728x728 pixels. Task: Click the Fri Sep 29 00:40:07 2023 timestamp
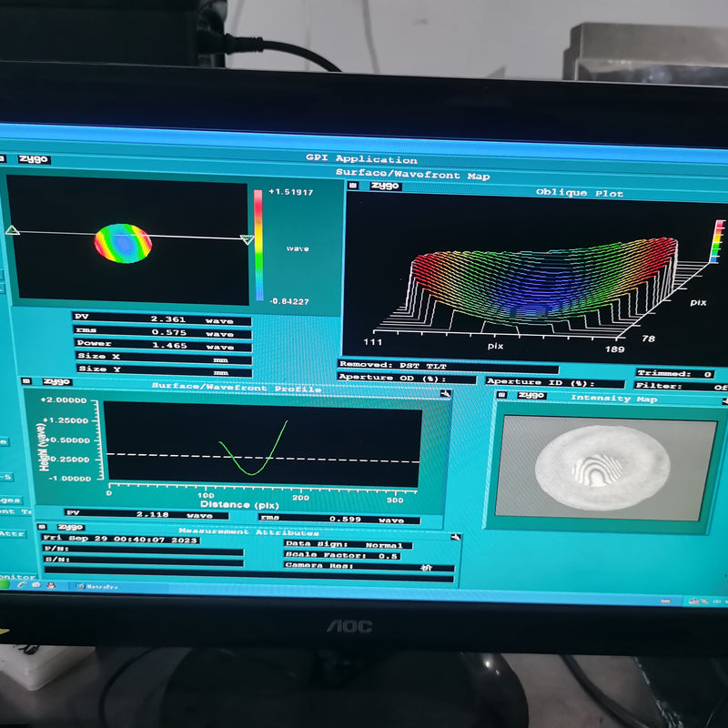pos(121,539)
